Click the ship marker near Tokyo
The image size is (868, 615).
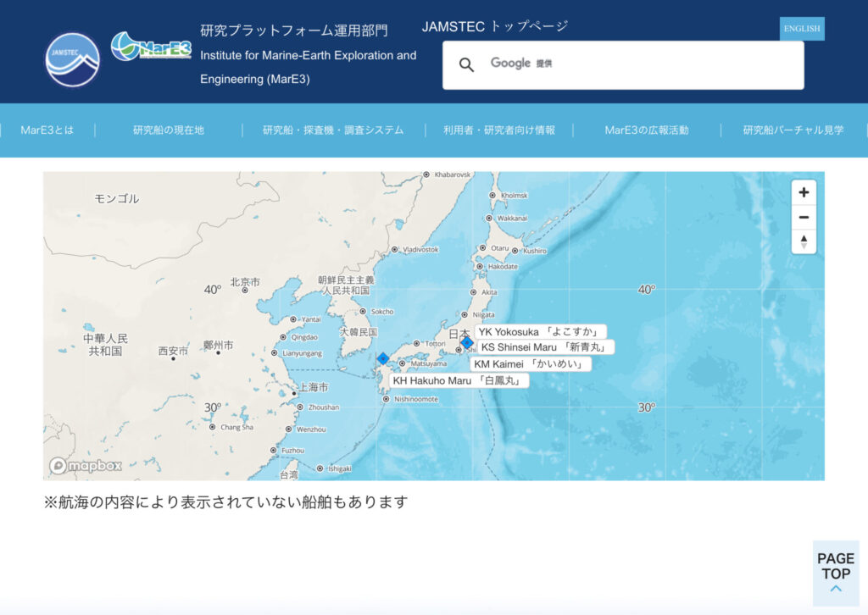pos(466,342)
